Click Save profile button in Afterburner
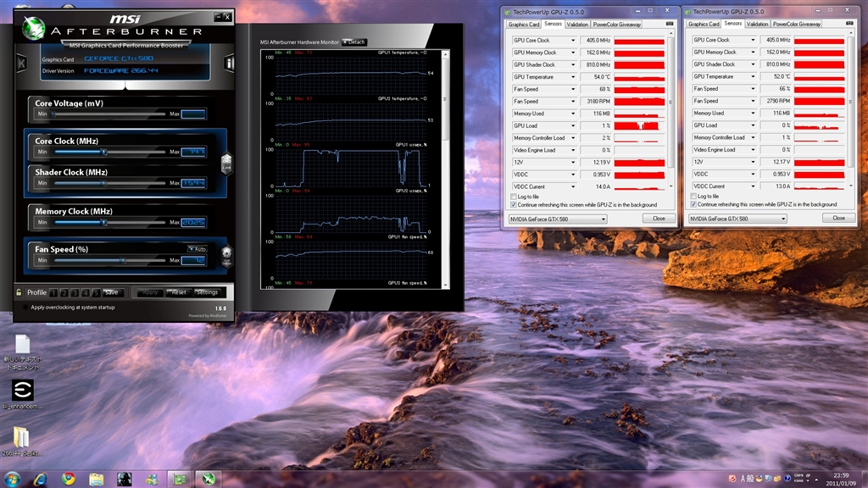The width and height of the screenshot is (868, 488). (x=112, y=292)
